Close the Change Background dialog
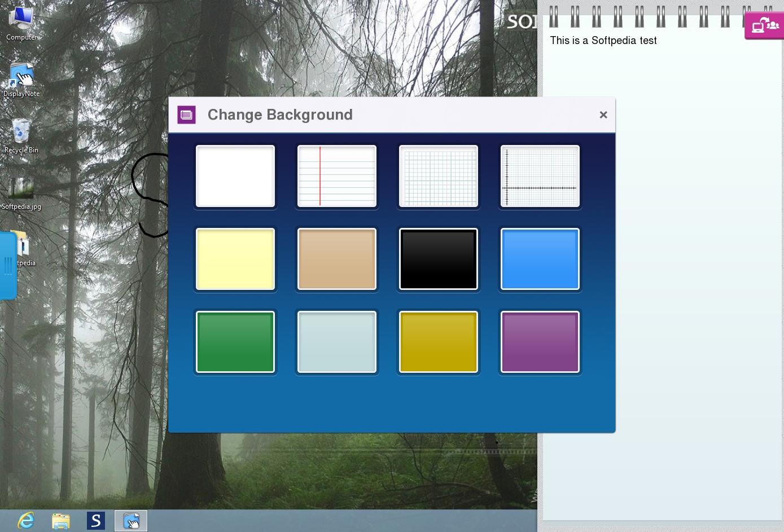 coord(603,115)
